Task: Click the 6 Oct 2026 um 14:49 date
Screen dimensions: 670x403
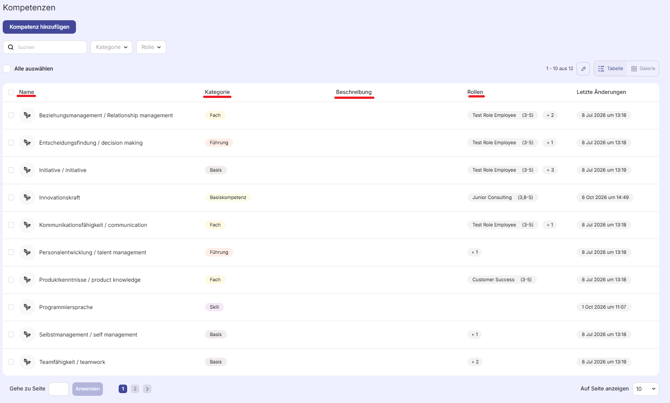Action: (x=605, y=197)
